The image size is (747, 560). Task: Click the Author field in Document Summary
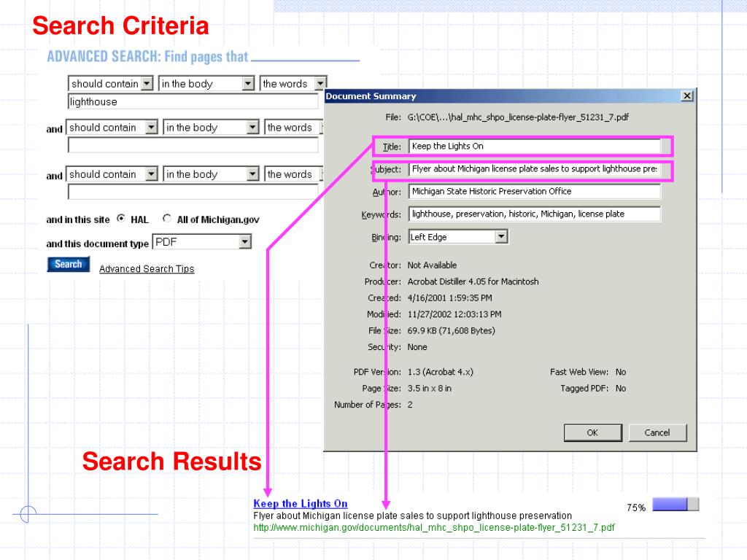[x=535, y=192]
